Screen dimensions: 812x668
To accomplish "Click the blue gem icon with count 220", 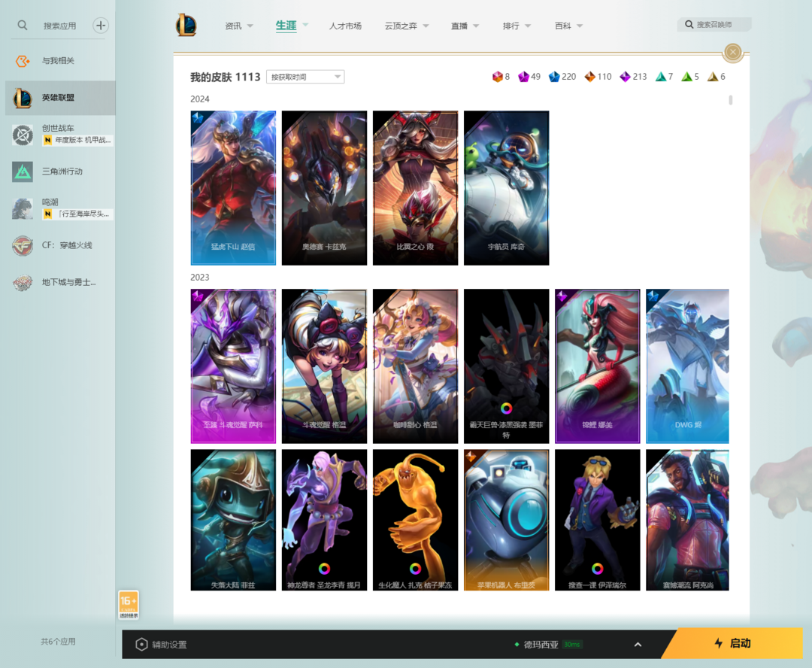I will coord(554,77).
